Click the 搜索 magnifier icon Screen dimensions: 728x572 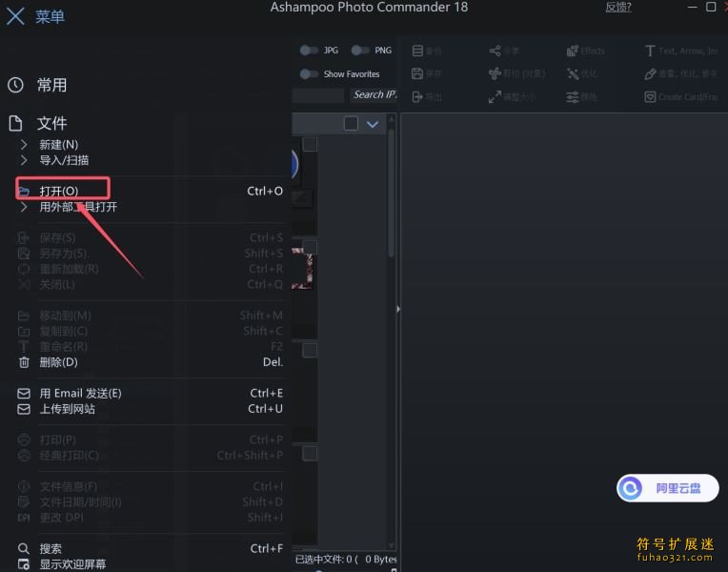24,549
